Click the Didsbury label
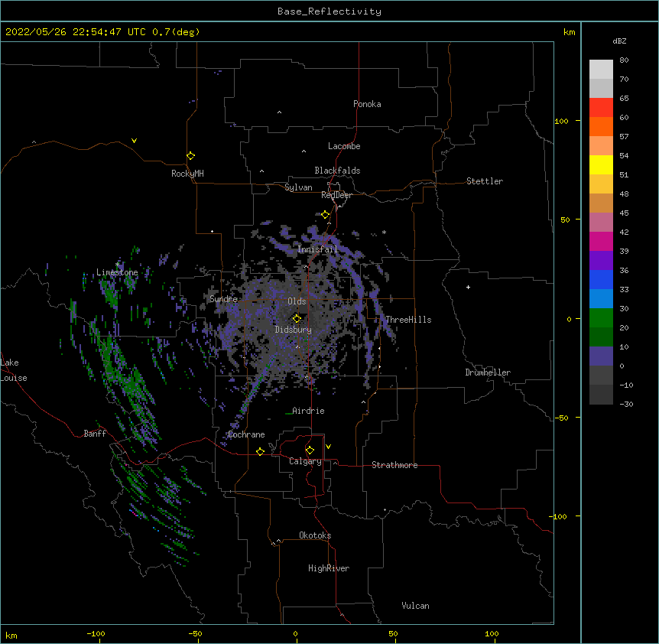The width and height of the screenshot is (659, 644). pos(294,330)
